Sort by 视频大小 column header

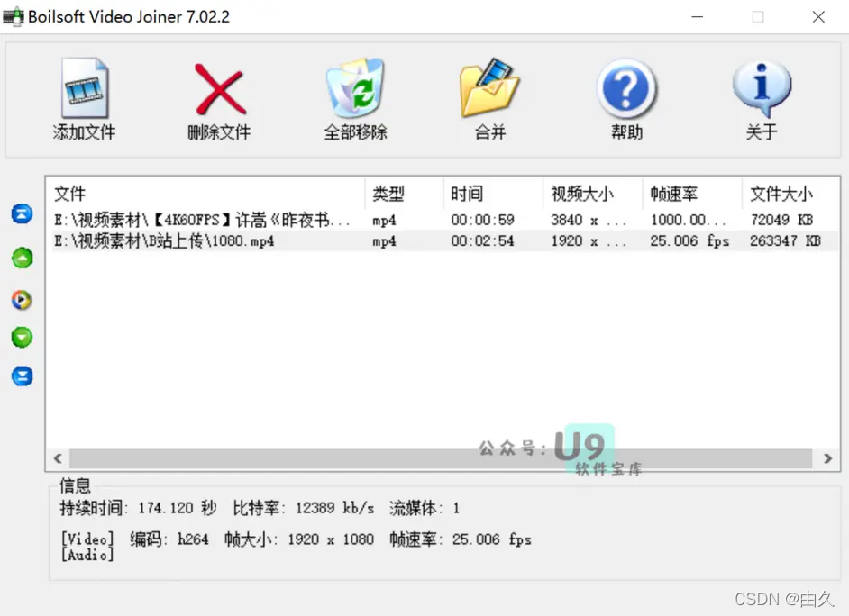(x=593, y=194)
